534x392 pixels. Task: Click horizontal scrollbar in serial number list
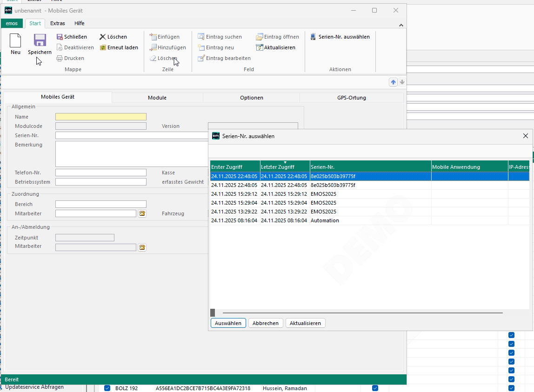coord(363,313)
